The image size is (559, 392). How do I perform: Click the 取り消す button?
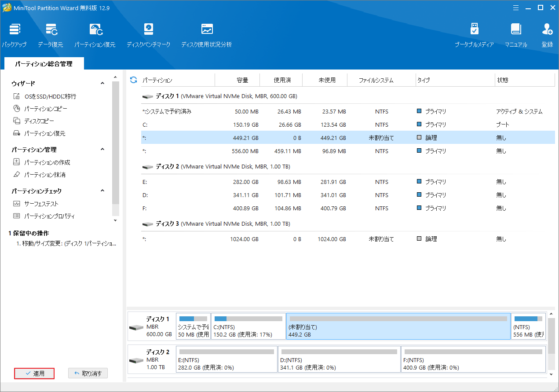point(88,374)
